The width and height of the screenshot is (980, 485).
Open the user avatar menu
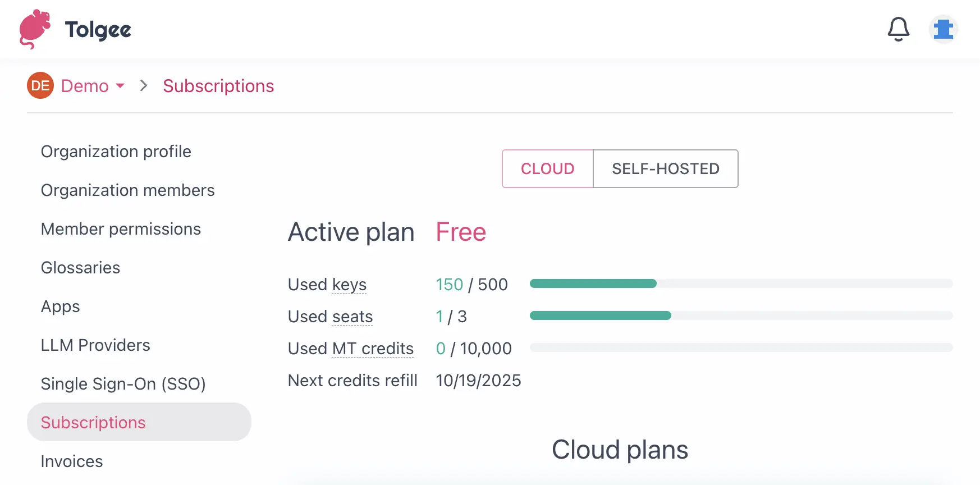point(944,29)
